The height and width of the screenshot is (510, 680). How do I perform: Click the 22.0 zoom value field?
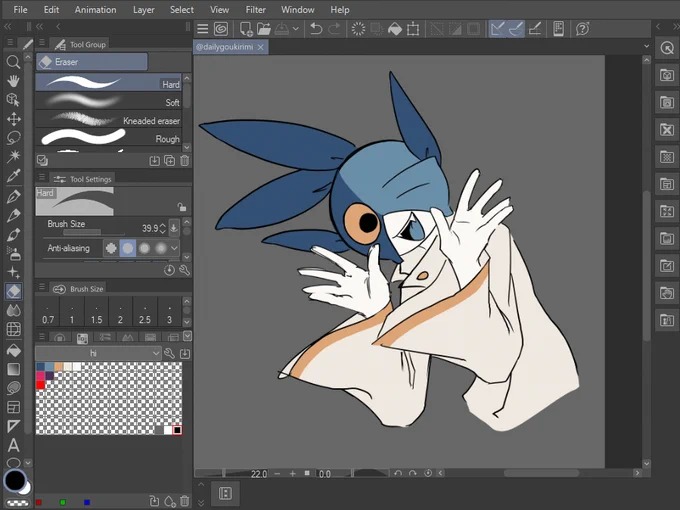[x=258, y=474]
